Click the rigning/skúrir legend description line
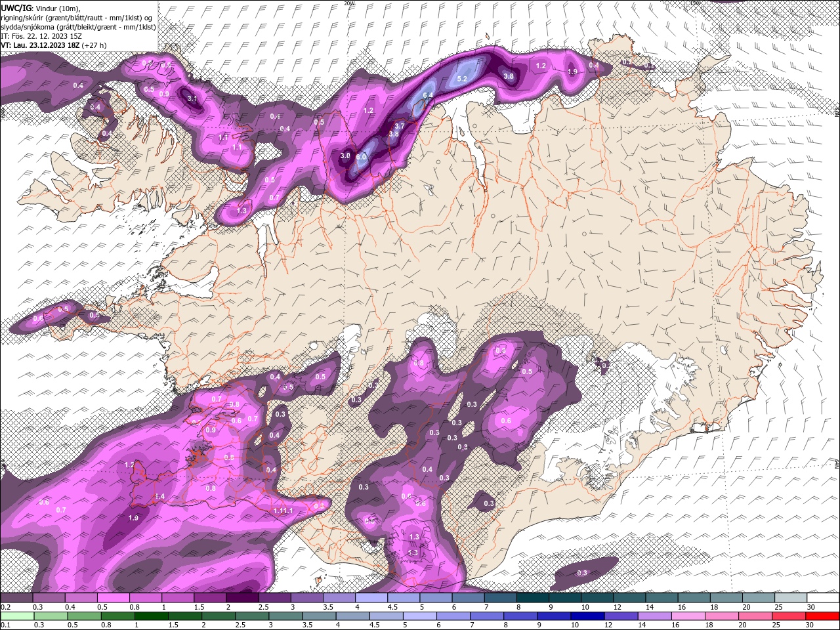 click(x=75, y=17)
